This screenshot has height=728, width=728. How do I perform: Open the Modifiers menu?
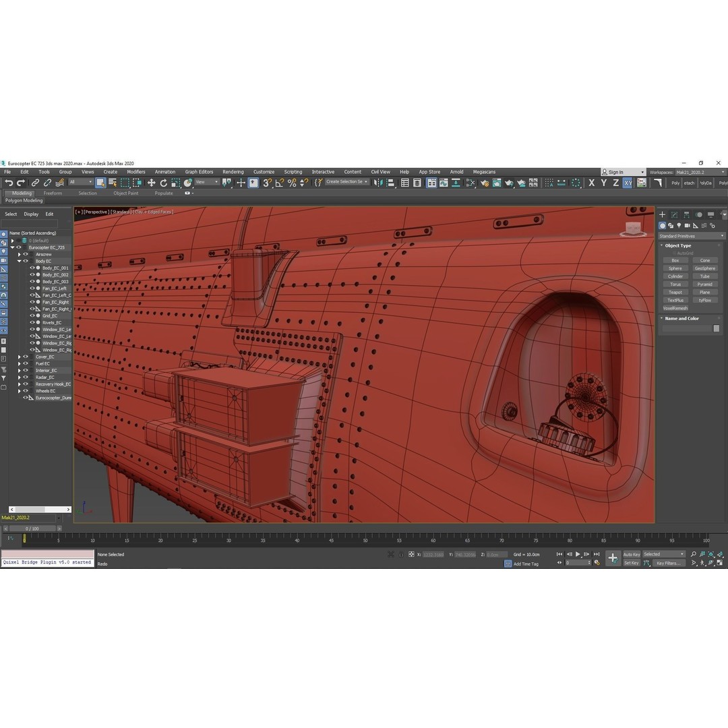pyautogui.click(x=136, y=172)
